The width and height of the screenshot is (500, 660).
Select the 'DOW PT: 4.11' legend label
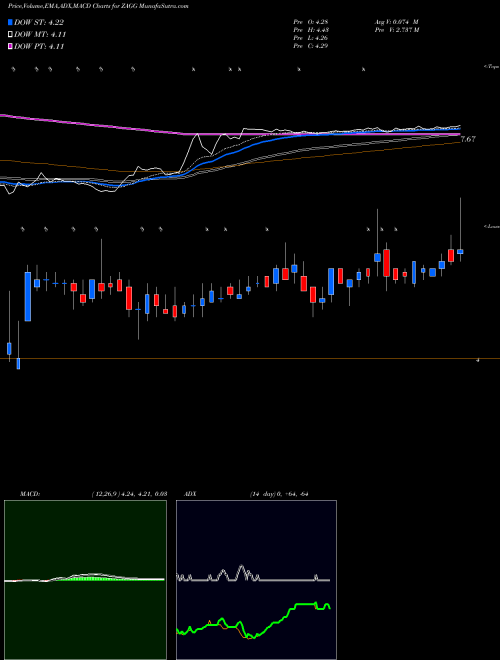(39, 46)
